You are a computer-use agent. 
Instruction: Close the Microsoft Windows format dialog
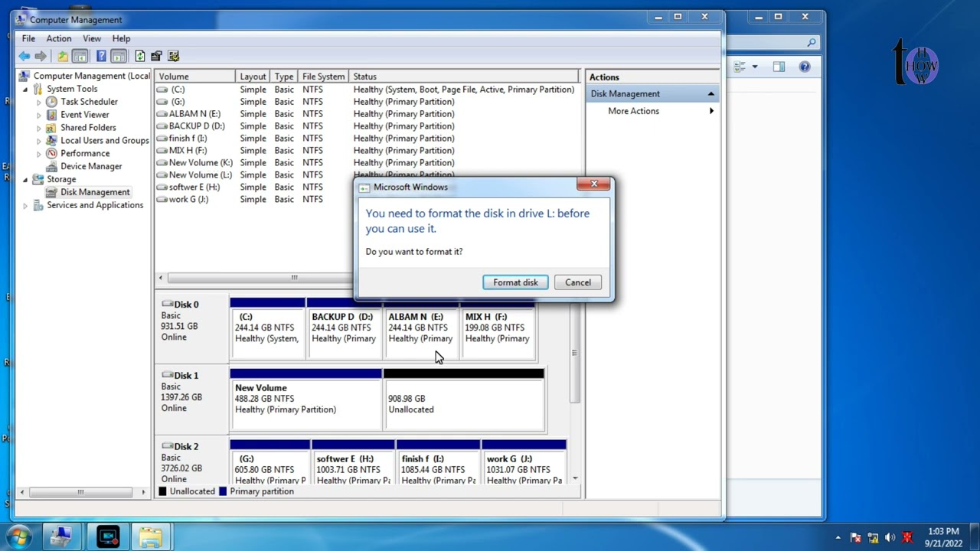594,184
